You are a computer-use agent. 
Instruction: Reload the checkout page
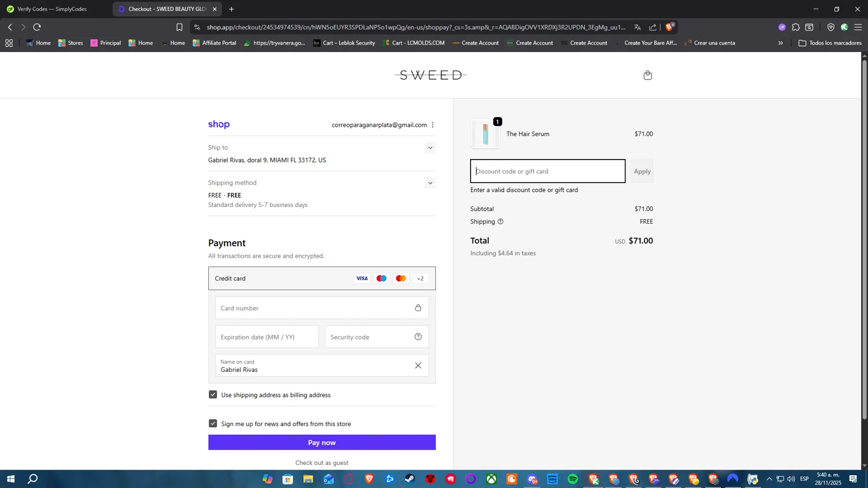point(37,27)
